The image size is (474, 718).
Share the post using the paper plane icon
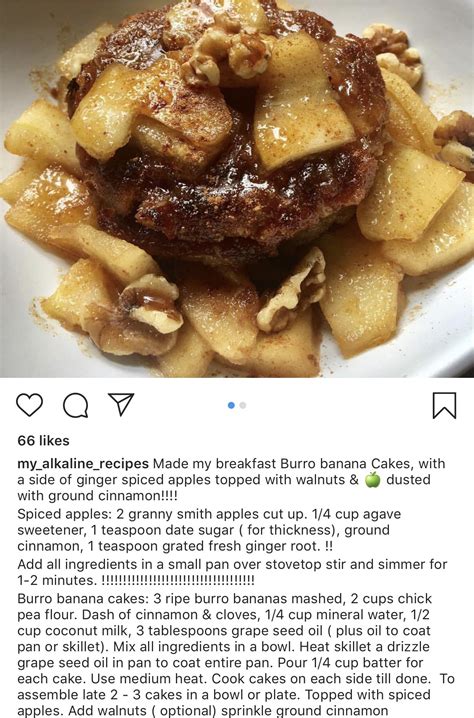click(121, 404)
